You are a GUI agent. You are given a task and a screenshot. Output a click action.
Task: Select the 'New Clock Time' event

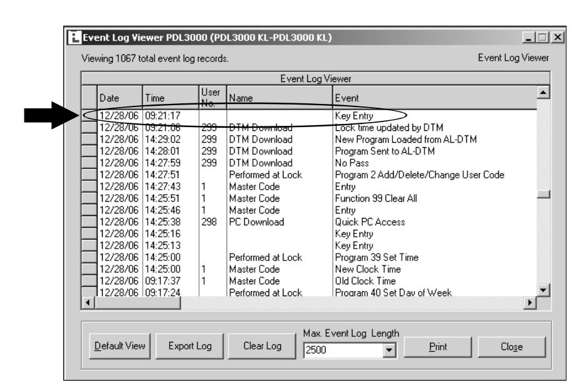coord(367,269)
